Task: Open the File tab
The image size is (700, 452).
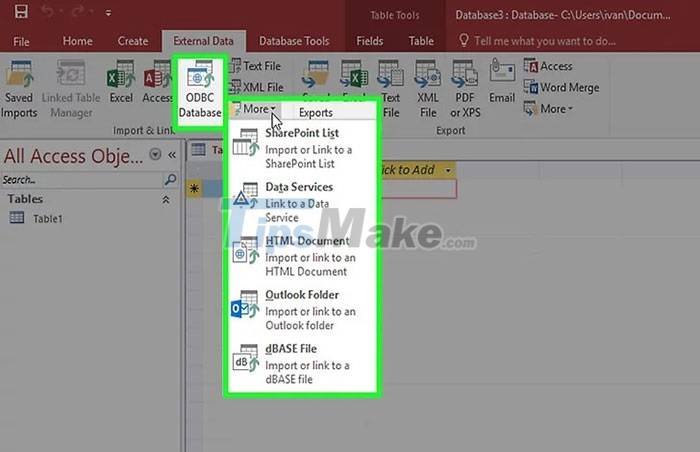Action: click(21, 42)
